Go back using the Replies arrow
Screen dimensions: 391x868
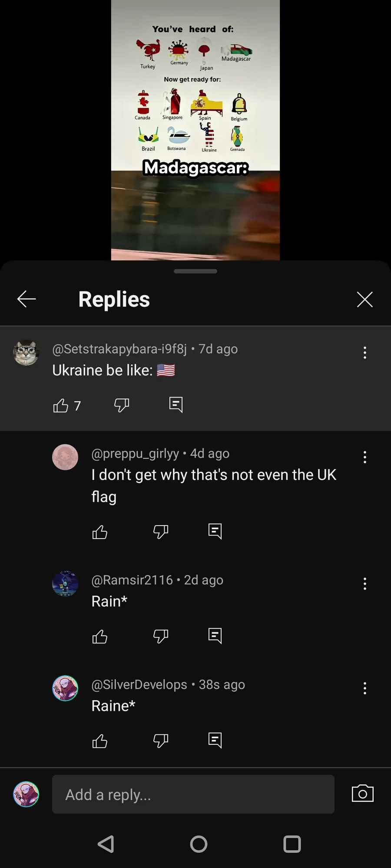pos(27,299)
